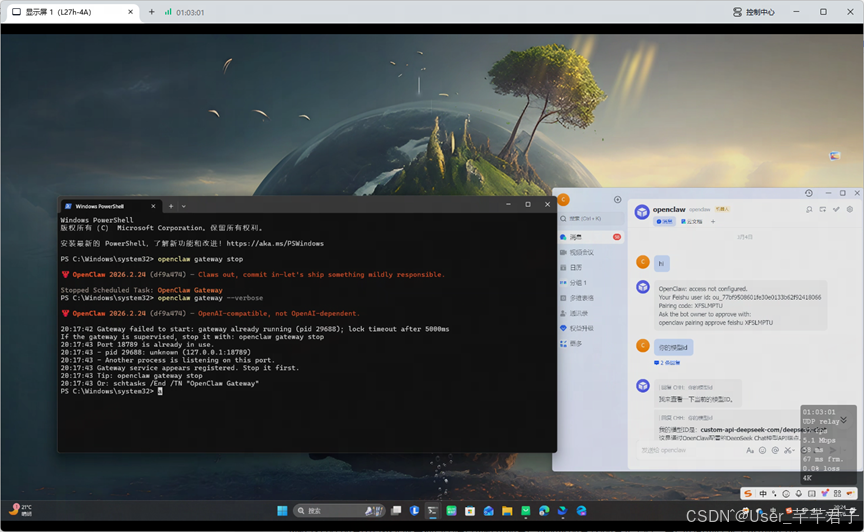Click the taskbar 搜索 search box
This screenshot has height=532, width=864.
[338, 510]
